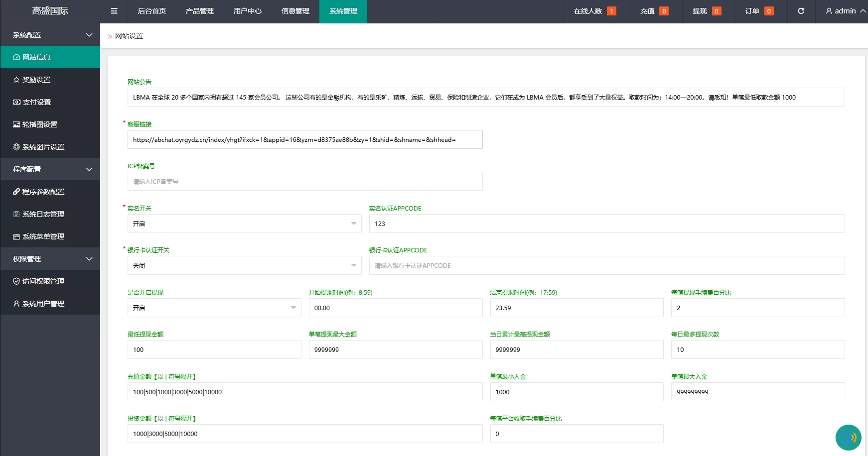
Task: Click the refresh icon in top bar
Action: click(x=801, y=10)
